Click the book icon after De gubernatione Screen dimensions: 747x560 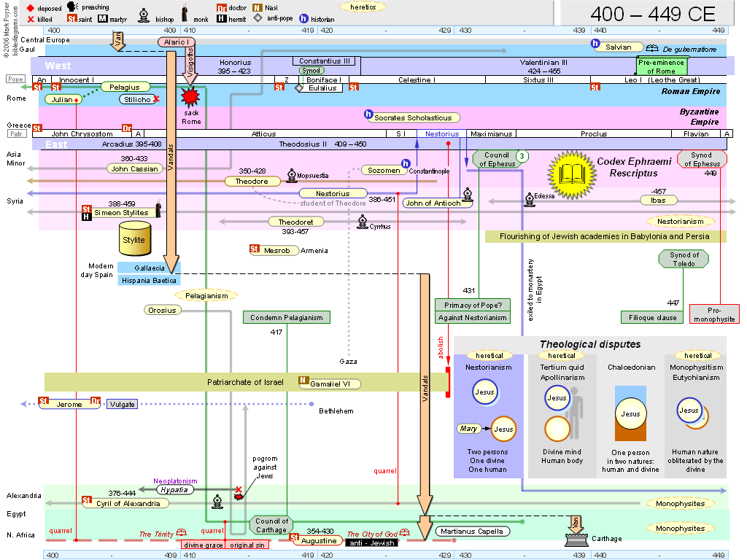(x=651, y=49)
